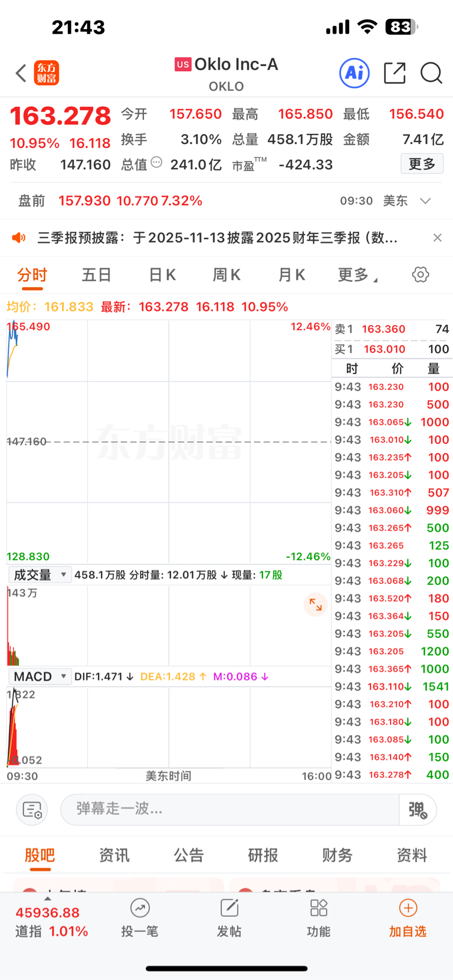453x980 pixels.
Task: Expand the 道指 index bar arrow
Action: tap(48, 899)
